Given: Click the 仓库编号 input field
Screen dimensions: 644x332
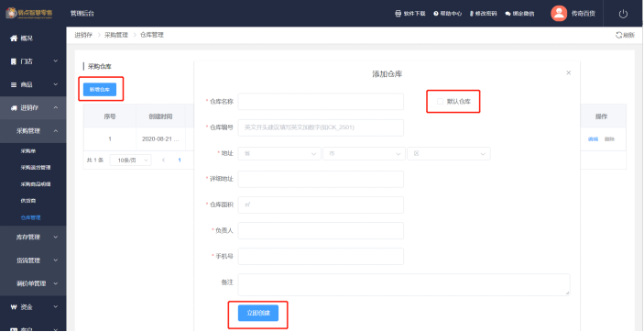Looking at the screenshot, I should click(x=321, y=127).
